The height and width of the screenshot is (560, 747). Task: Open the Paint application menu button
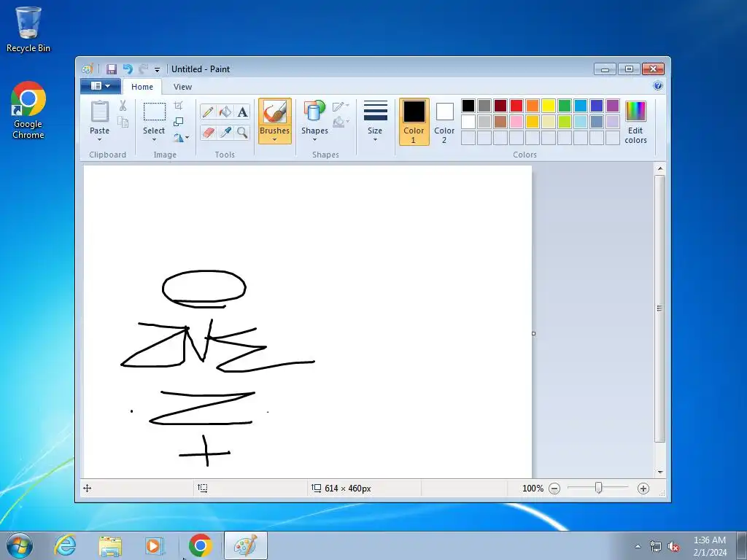click(x=101, y=86)
